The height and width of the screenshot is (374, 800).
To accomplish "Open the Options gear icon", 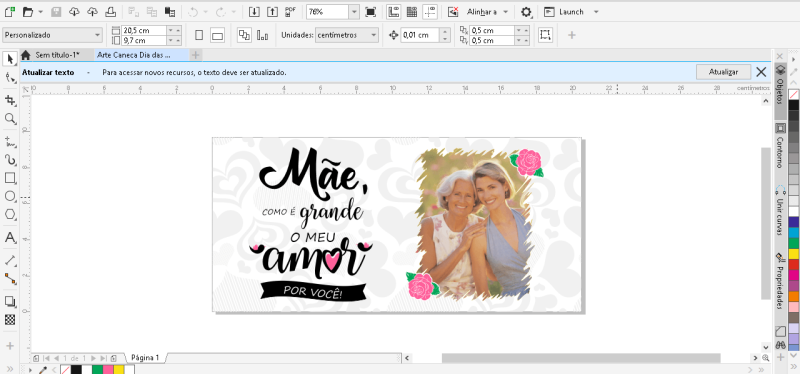I will pos(526,12).
